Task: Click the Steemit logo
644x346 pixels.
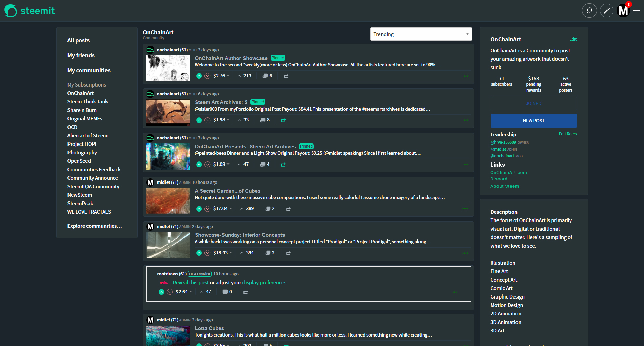Action: point(30,11)
